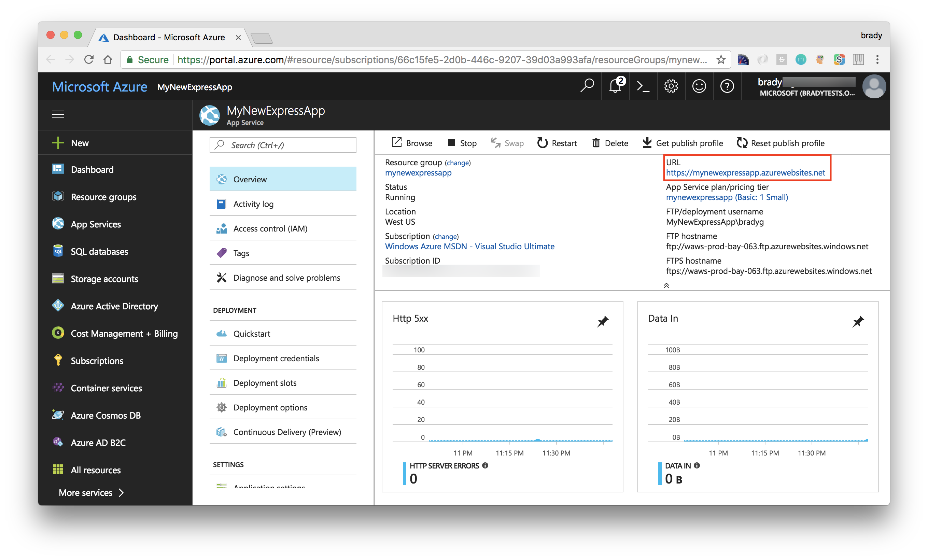Open Container services in sidebar

click(x=115, y=388)
